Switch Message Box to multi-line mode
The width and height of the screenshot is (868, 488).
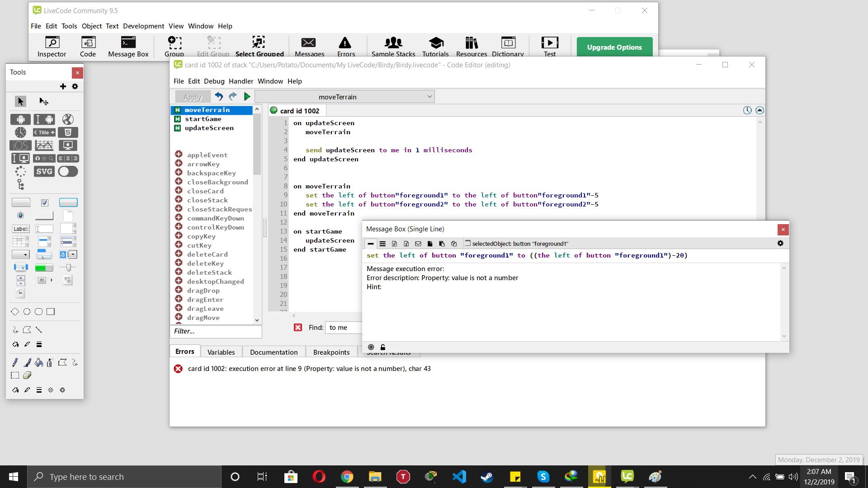pos(382,244)
